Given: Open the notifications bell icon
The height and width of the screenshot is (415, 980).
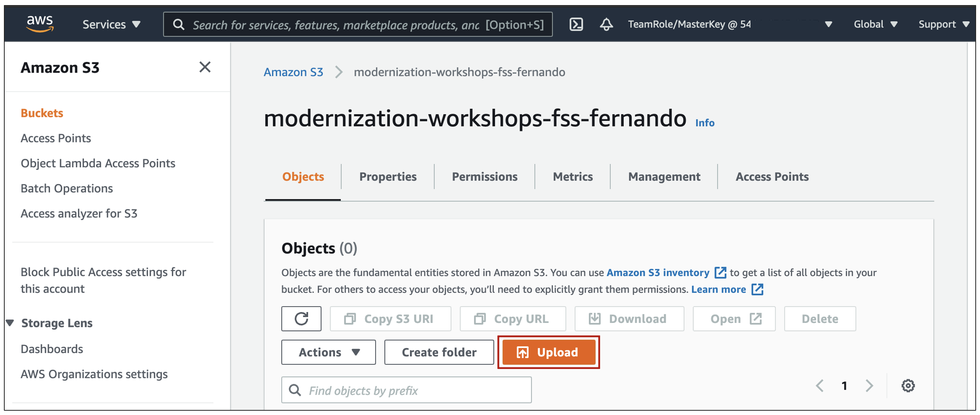Looking at the screenshot, I should (x=606, y=25).
